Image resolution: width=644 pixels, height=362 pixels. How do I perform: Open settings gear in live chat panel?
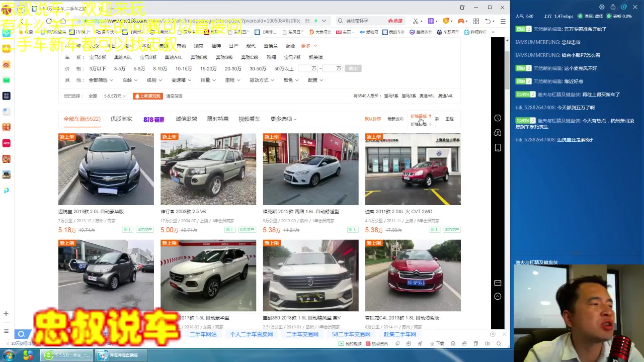[x=602, y=7]
